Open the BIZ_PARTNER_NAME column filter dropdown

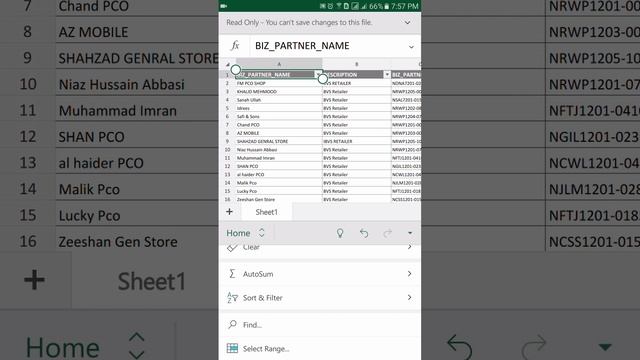318,74
